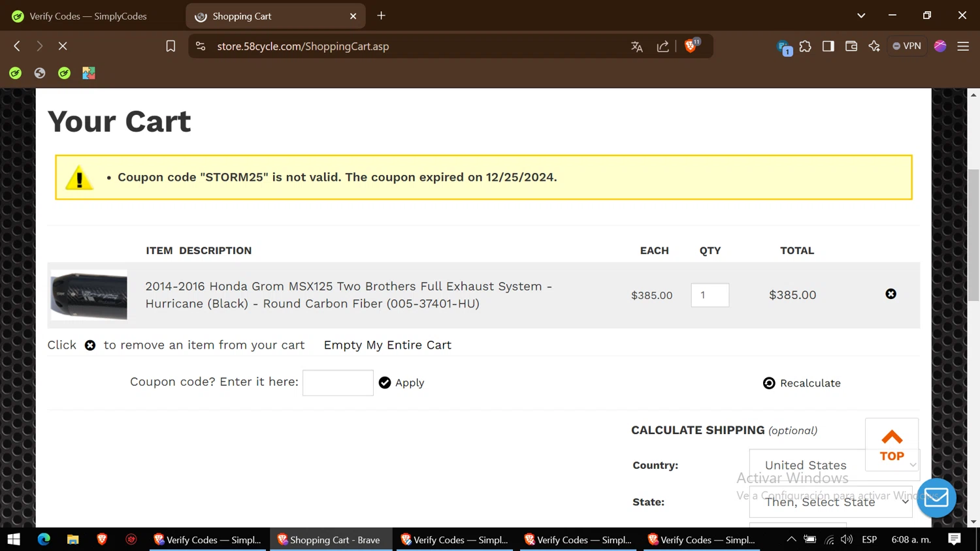This screenshot has width=980, height=551.
Task: Click the coupon code input field
Action: 338,383
